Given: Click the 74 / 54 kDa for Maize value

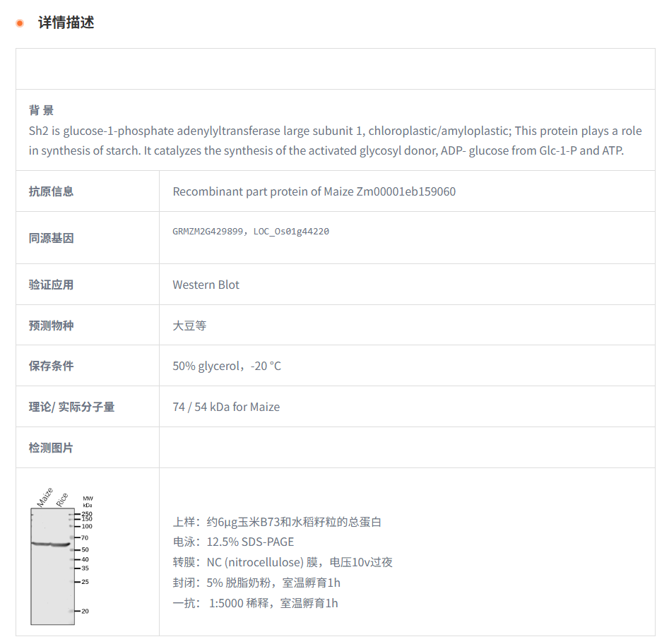Looking at the screenshot, I should (225, 407).
